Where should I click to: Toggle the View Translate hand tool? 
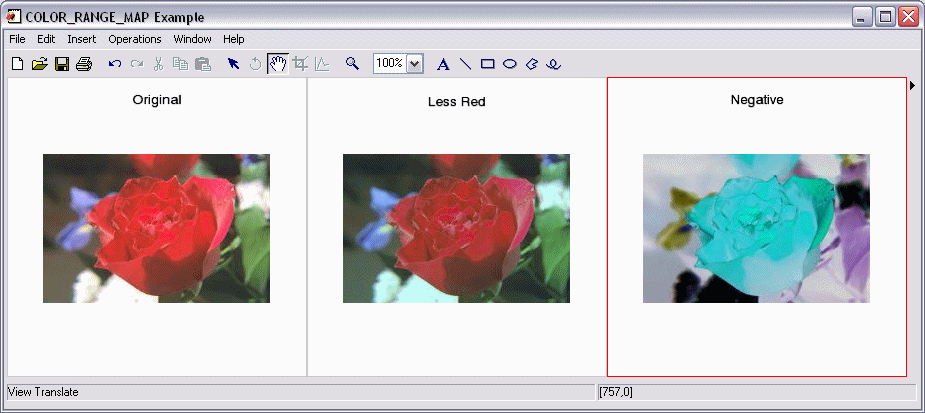(x=278, y=64)
